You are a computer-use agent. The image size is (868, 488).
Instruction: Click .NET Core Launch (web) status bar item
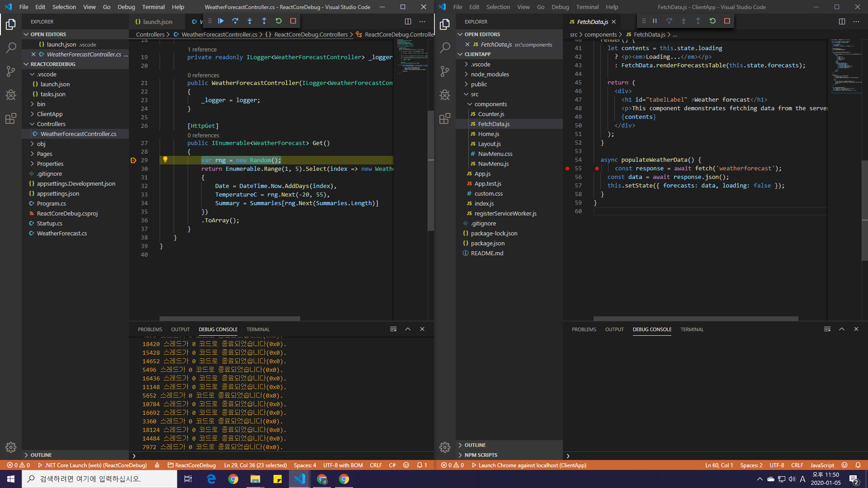(92, 465)
